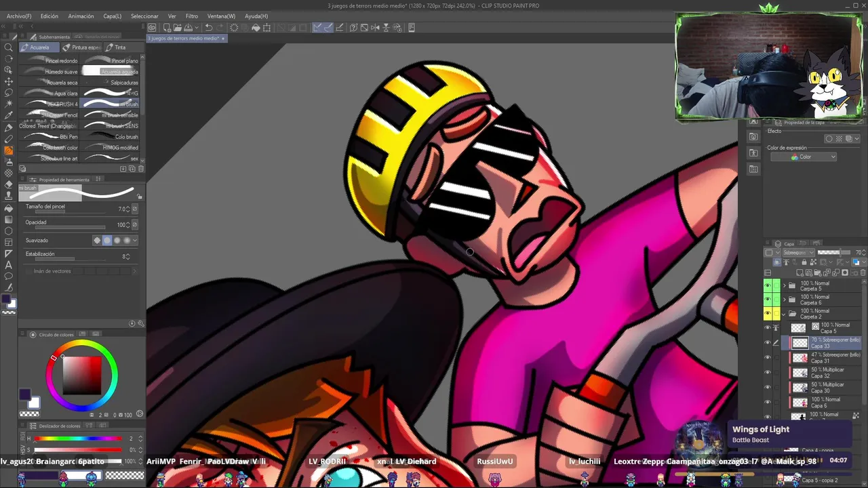This screenshot has height=488, width=868.
Task: Click the Scale/transform icon in top toolbar
Action: coord(267,28)
